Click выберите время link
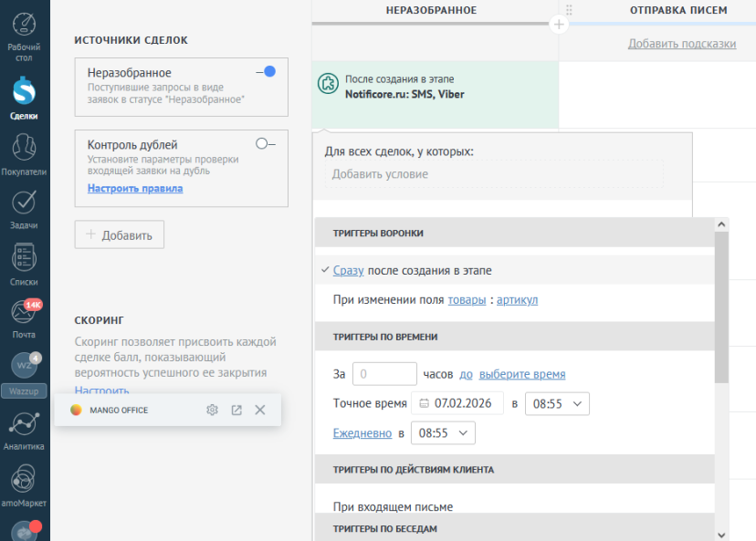Screen dimensions: 756x541 click(x=522, y=374)
